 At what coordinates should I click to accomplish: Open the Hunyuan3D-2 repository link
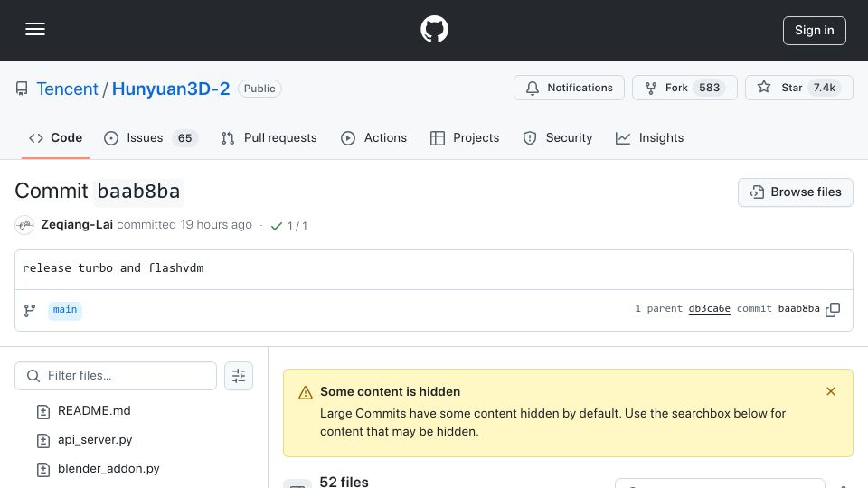171,89
